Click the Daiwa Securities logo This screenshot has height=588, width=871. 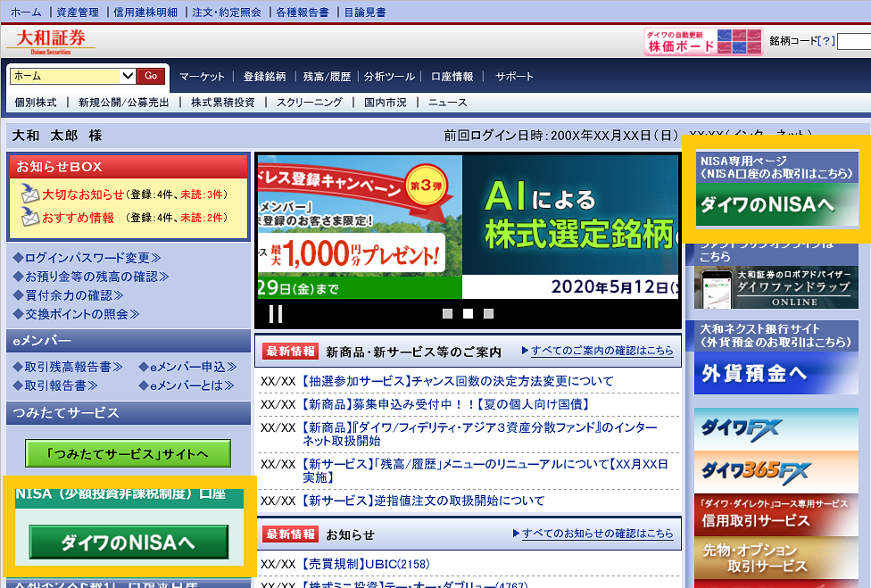click(x=51, y=41)
